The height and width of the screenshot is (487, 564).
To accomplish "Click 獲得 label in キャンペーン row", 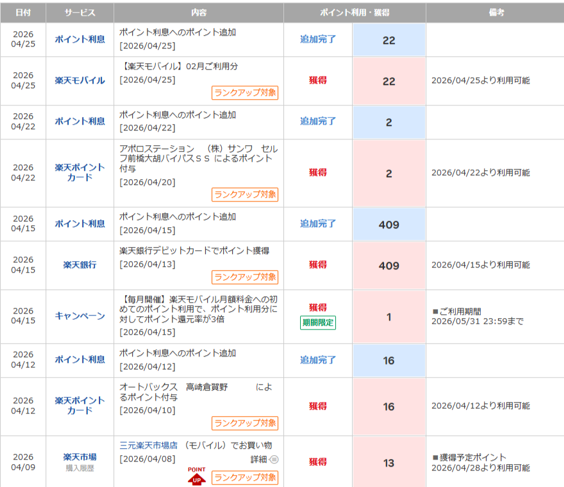I will click(318, 308).
